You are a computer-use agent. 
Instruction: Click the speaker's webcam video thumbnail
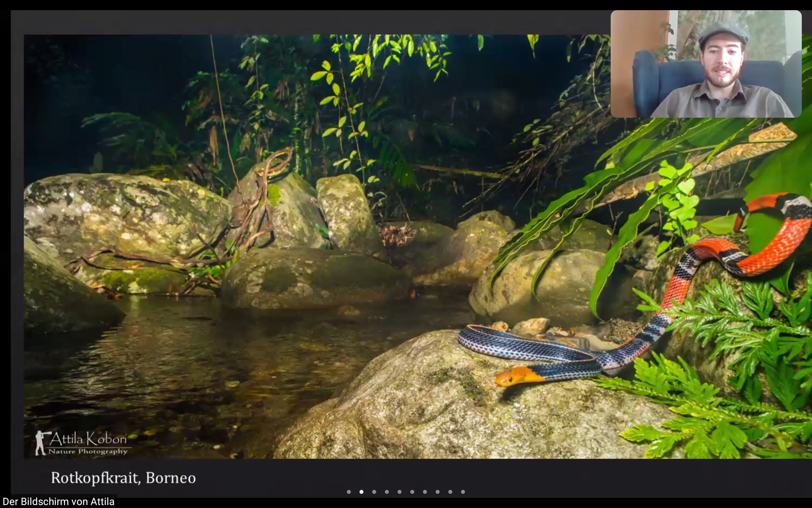[706, 64]
